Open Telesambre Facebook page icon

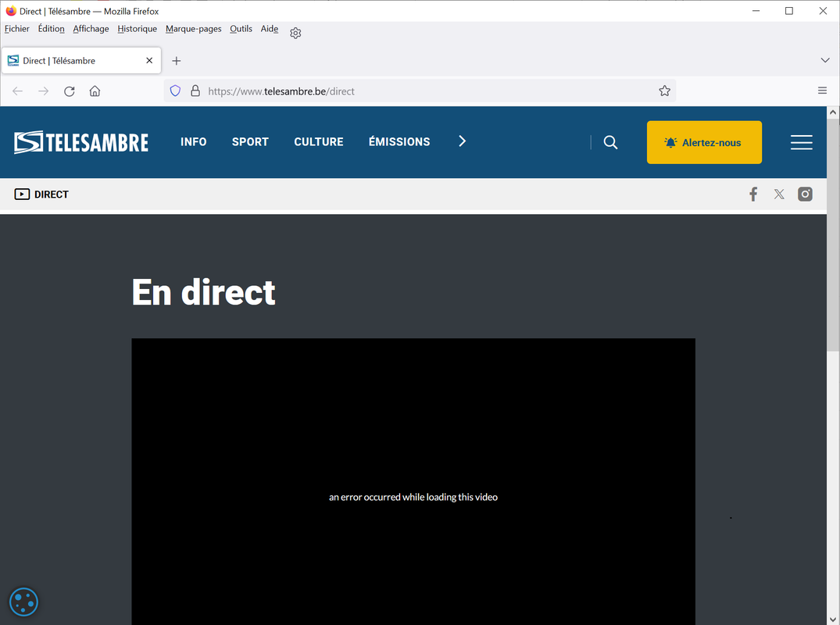(x=753, y=194)
